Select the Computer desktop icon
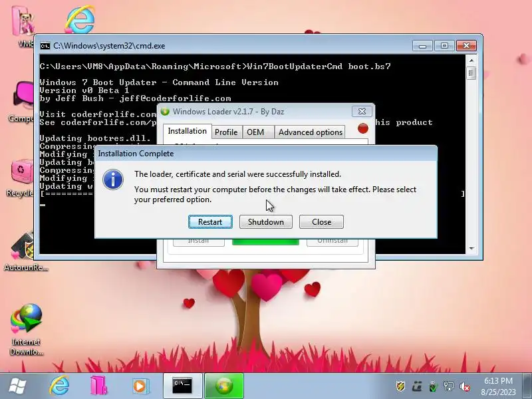 (21, 102)
